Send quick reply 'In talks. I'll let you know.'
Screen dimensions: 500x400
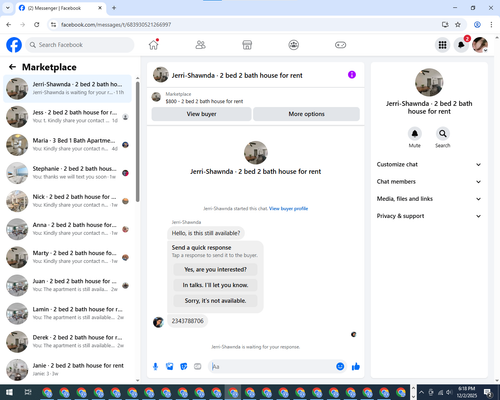coord(215,285)
